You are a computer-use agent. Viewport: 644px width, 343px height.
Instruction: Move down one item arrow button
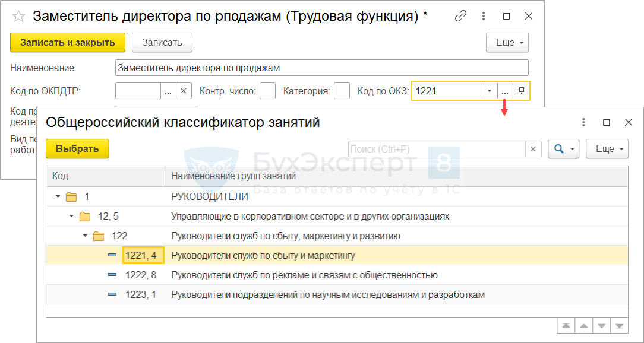(x=602, y=326)
